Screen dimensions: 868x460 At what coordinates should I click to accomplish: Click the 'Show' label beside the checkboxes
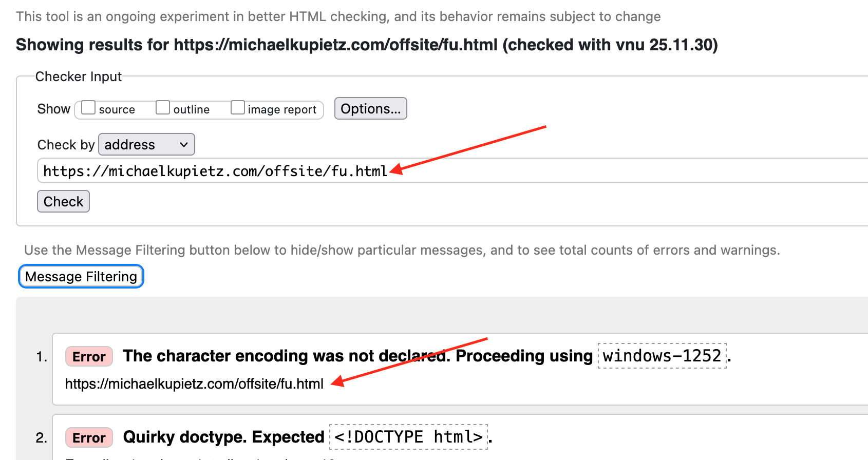(53, 109)
